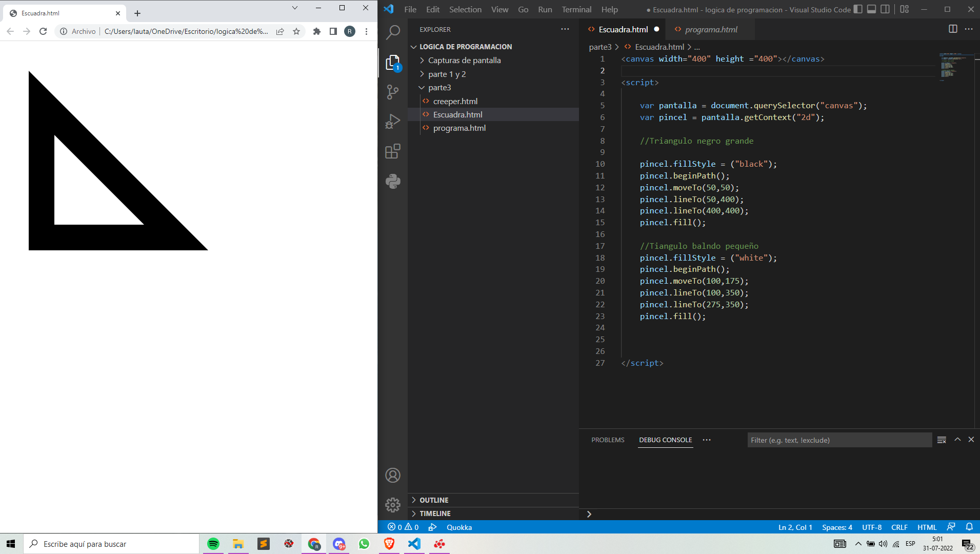The width and height of the screenshot is (980, 554).
Task: Open Chrome tab search chevron
Action: pos(295,8)
